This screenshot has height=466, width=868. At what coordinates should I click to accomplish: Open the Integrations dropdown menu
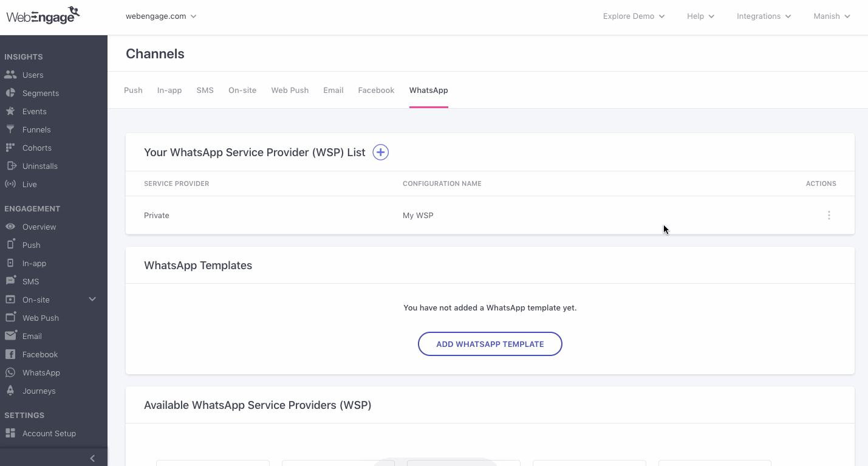click(x=764, y=16)
